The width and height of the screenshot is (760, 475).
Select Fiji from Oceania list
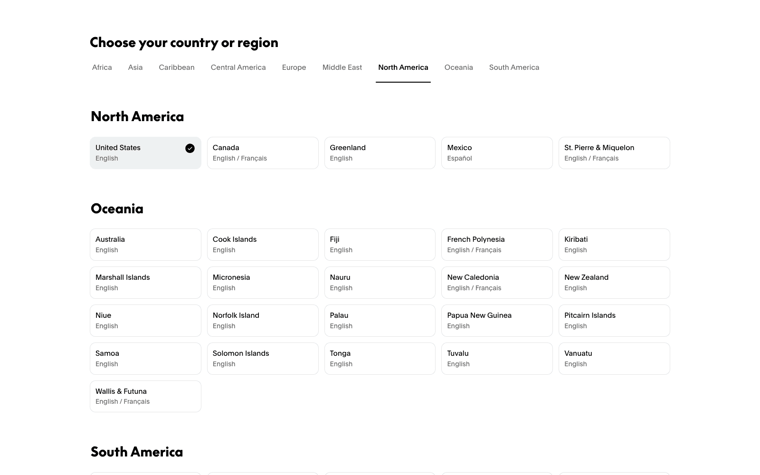coord(380,245)
